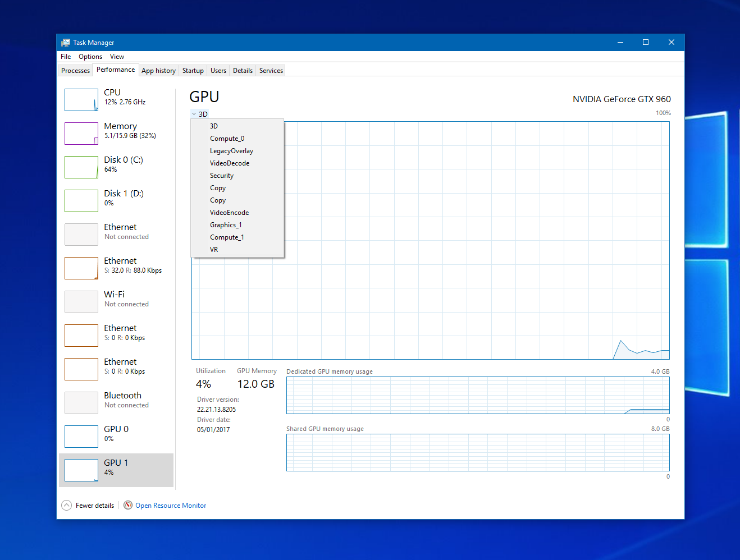This screenshot has width=740, height=560.
Task: Click the Task Manager title bar icon
Action: point(65,42)
